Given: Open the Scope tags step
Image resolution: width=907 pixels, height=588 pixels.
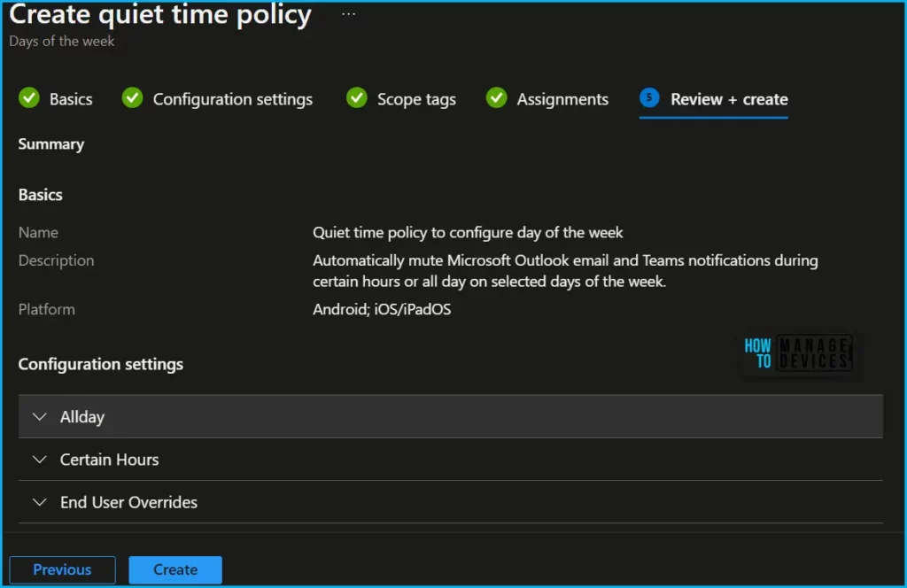Looking at the screenshot, I should tap(416, 99).
